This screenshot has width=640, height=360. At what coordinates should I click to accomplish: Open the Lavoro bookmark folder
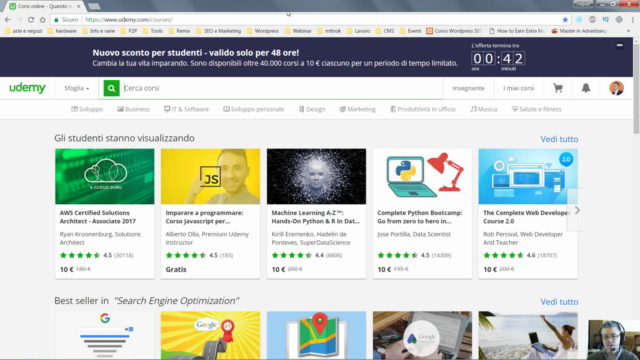tap(358, 31)
